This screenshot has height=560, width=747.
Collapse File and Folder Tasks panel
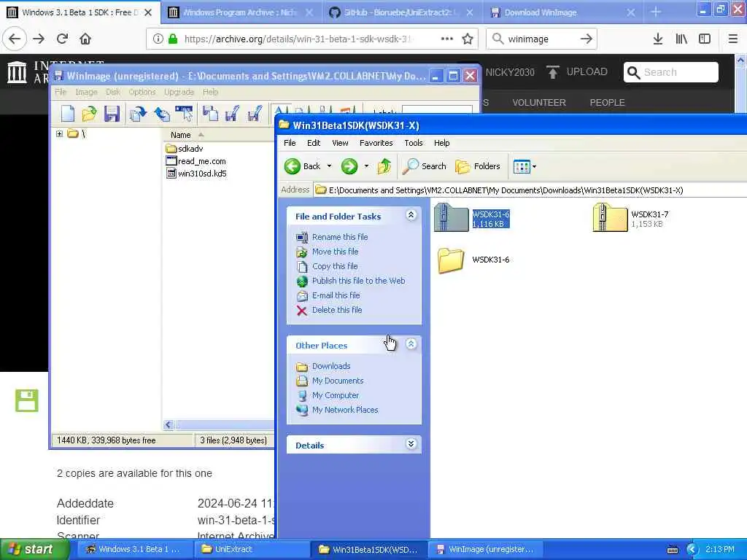[411, 215]
